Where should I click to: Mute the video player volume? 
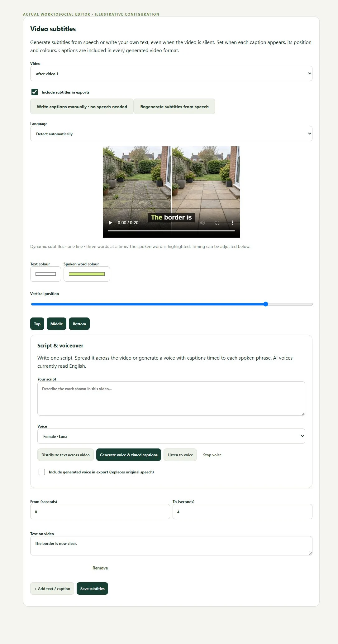202,223
